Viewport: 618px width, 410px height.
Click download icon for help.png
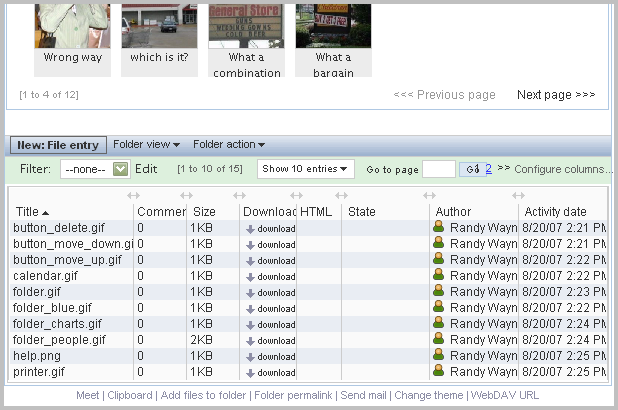click(250, 357)
